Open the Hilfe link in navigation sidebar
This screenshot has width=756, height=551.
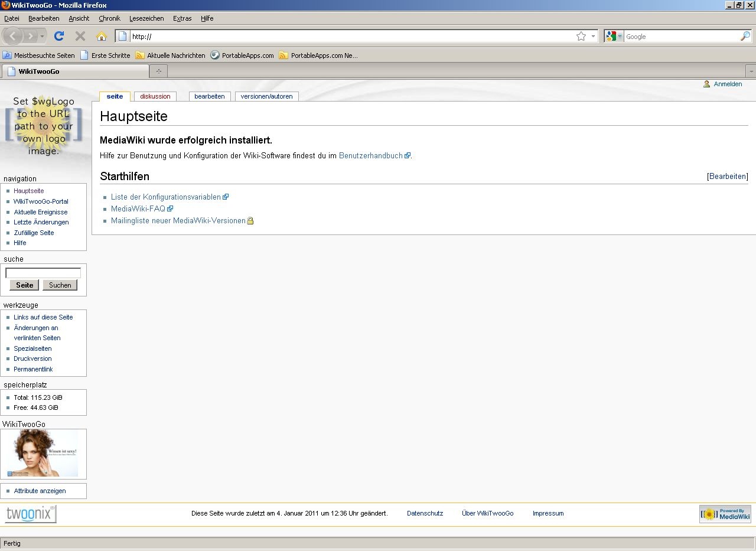20,243
